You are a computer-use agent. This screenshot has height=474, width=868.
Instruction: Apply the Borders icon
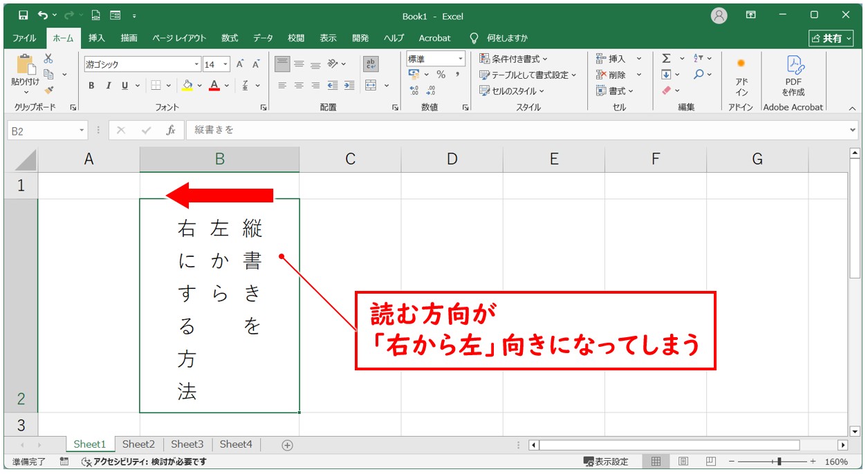156,86
